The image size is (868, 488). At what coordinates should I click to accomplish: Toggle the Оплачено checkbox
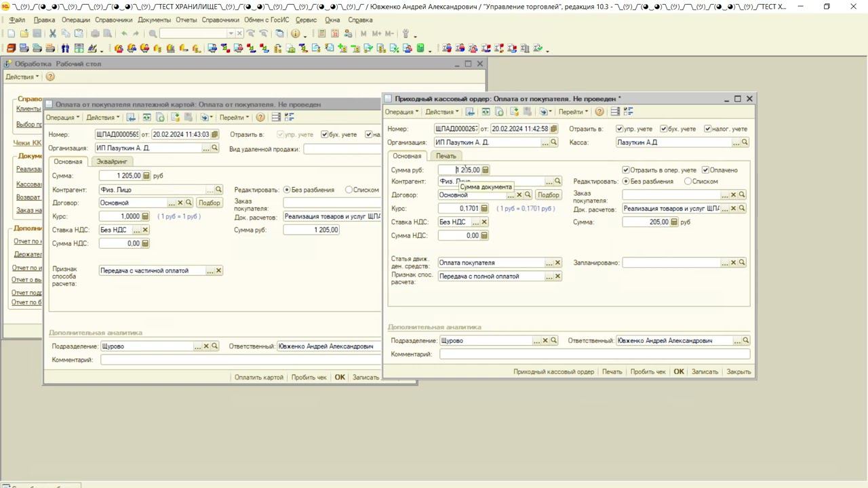pyautogui.click(x=705, y=170)
